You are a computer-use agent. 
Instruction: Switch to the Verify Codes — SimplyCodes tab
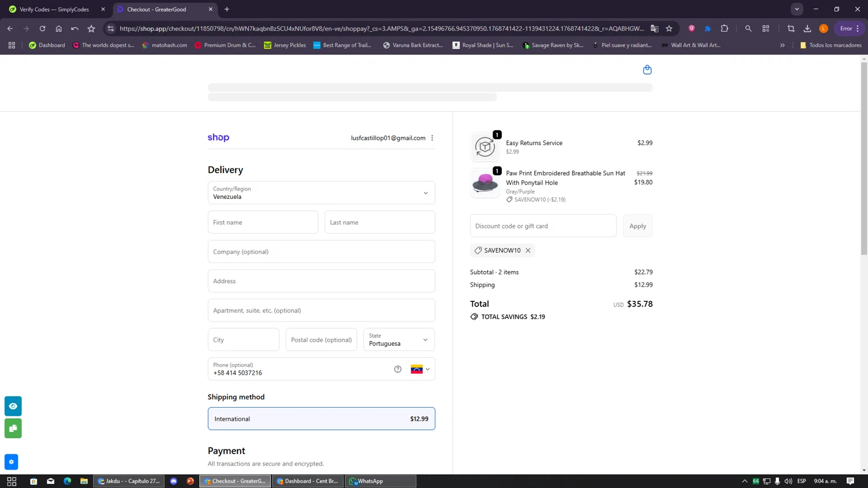(54, 9)
